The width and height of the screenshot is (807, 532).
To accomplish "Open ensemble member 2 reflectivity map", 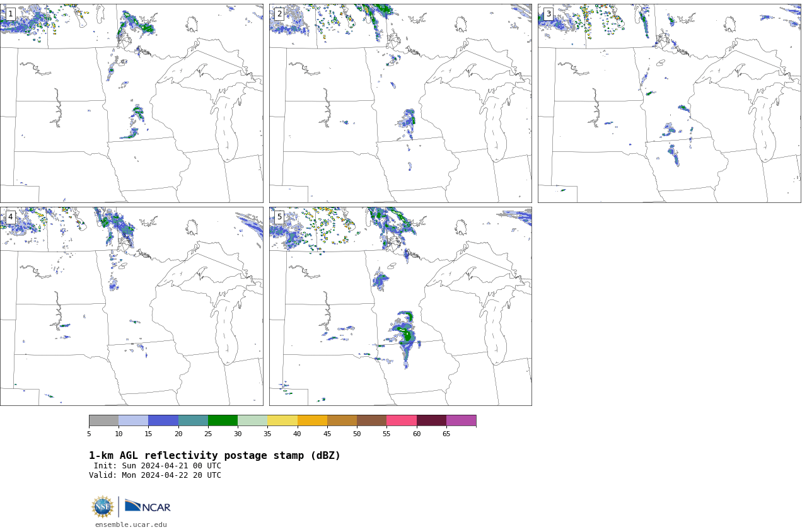I will point(400,103).
